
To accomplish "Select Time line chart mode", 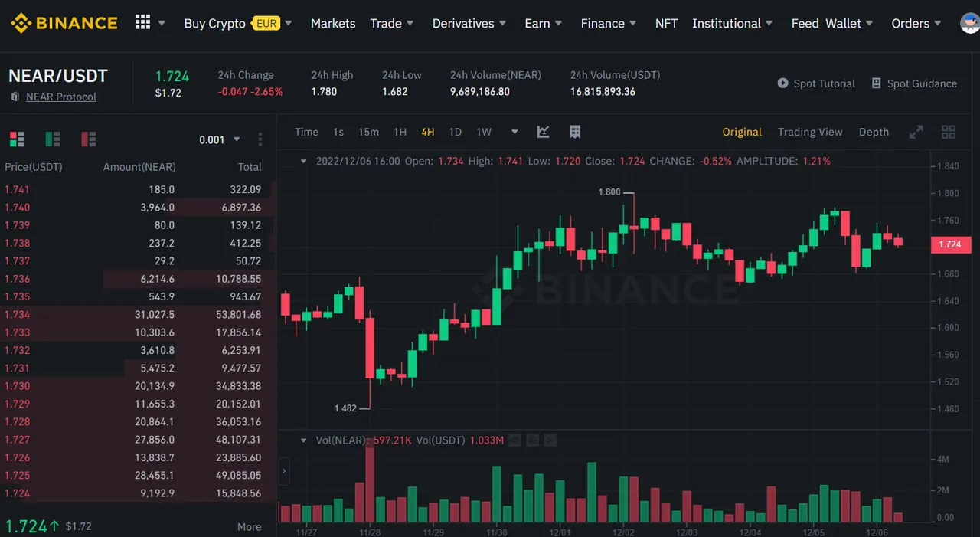I will tap(306, 132).
